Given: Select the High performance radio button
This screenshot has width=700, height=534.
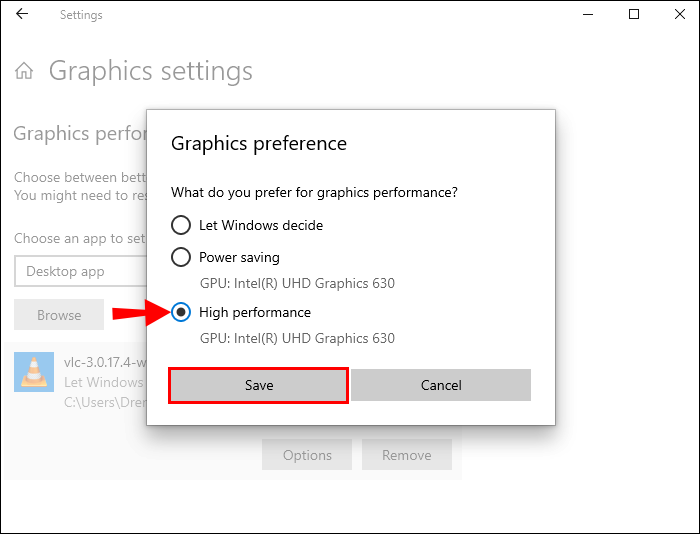Looking at the screenshot, I should click(x=181, y=312).
